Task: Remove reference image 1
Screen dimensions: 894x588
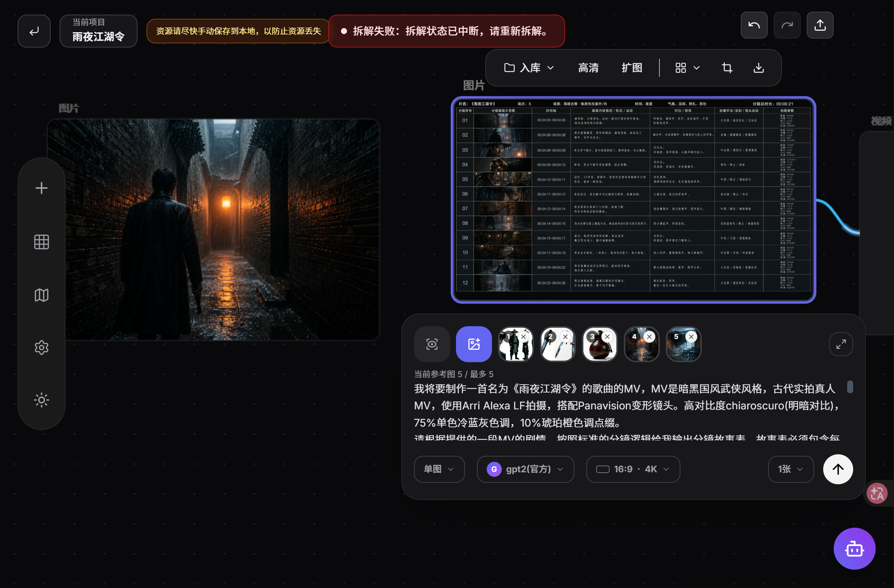Action: 523,337
